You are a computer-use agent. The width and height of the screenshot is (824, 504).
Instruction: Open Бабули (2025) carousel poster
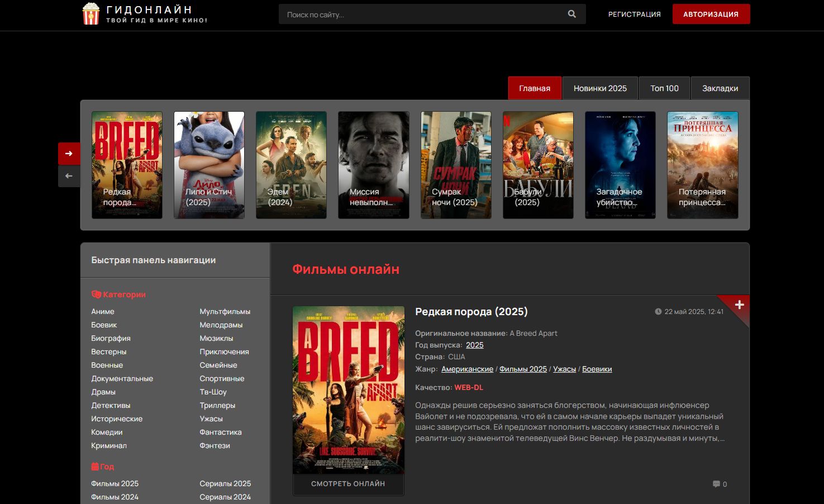tap(538, 165)
